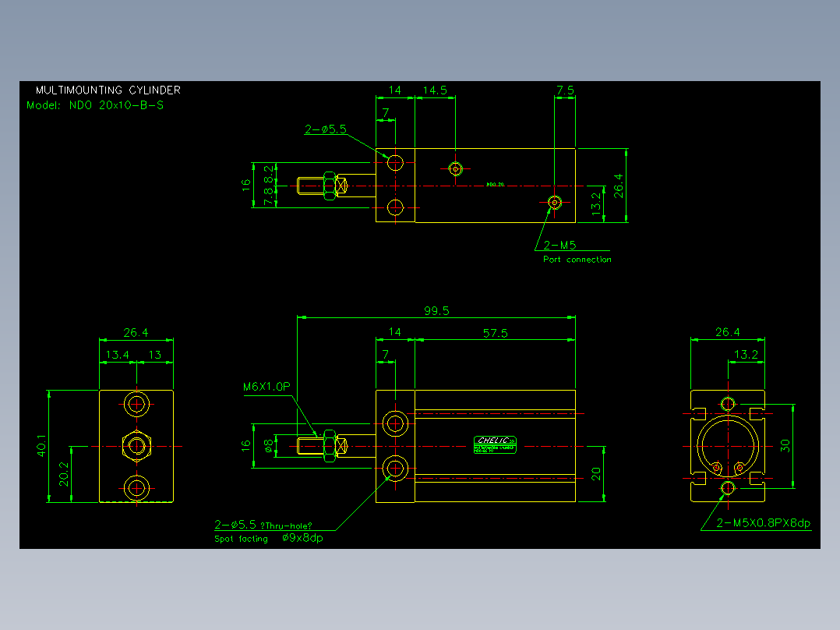Screen dimensions: 840x630
Task: Select the CHELIC nameplate on cylinder body
Action: pyautogui.click(x=495, y=445)
